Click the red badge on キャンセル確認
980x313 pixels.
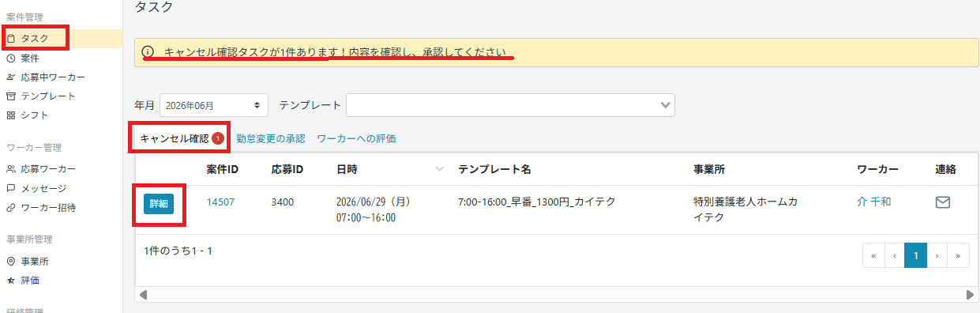[x=218, y=138]
